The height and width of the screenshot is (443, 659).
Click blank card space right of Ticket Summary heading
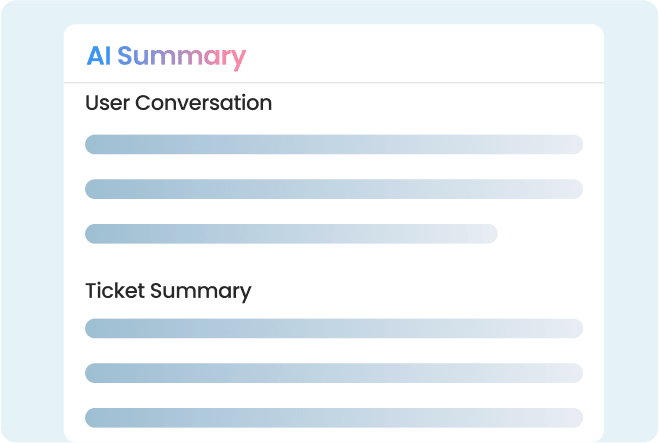click(x=420, y=291)
